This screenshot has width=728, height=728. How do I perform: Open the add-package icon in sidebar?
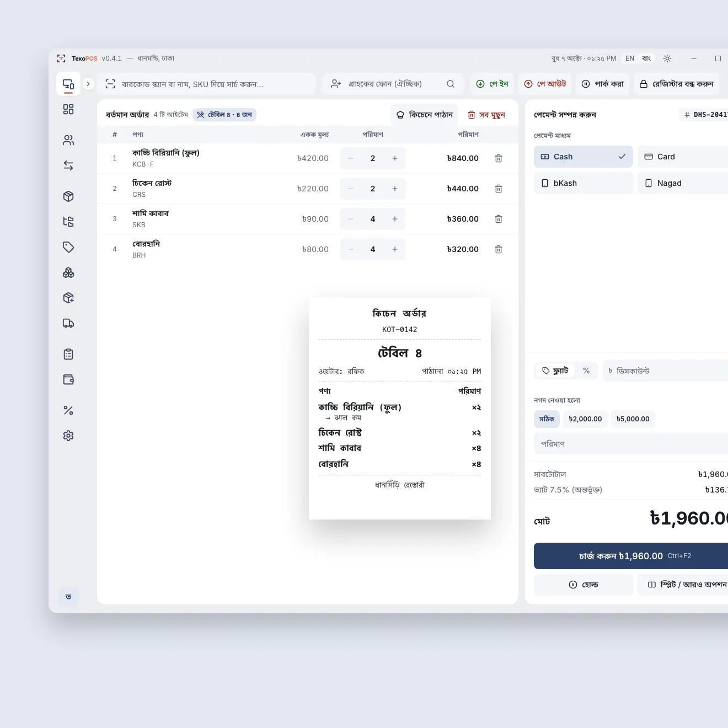point(68,298)
